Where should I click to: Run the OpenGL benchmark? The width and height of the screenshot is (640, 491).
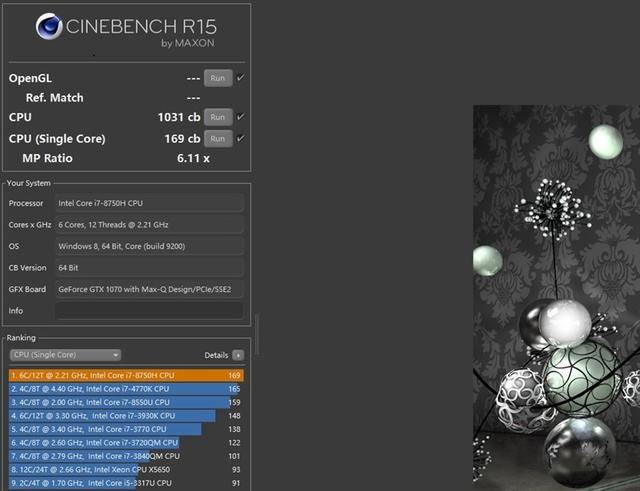(x=218, y=78)
